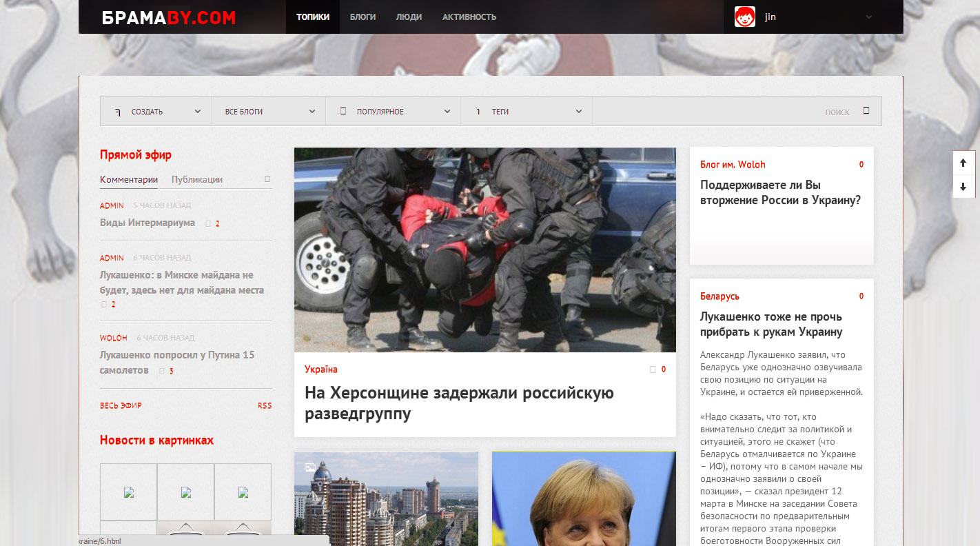Click comment icon beside Виды Интермариума
Image resolution: width=980 pixels, height=546 pixels.
click(208, 223)
